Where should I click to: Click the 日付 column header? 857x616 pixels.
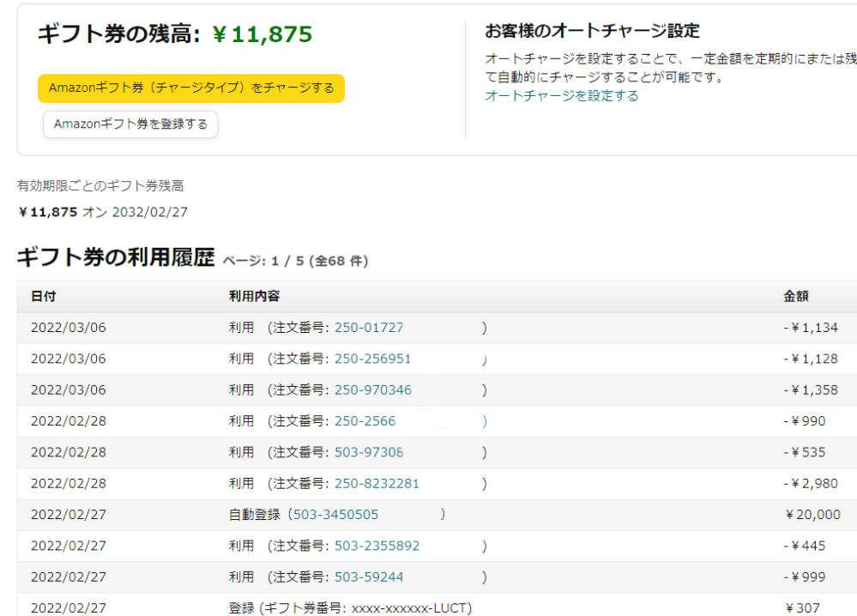[x=43, y=296]
